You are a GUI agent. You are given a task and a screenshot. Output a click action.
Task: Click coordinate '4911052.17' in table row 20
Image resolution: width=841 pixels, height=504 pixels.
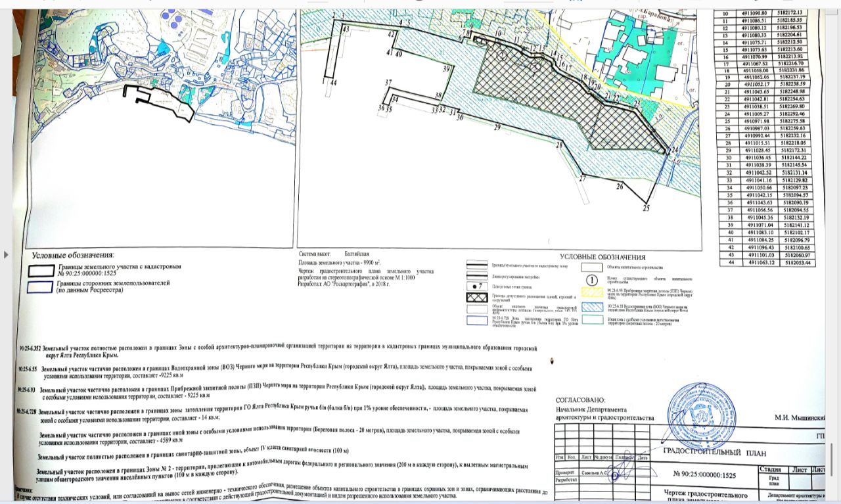[756, 85]
